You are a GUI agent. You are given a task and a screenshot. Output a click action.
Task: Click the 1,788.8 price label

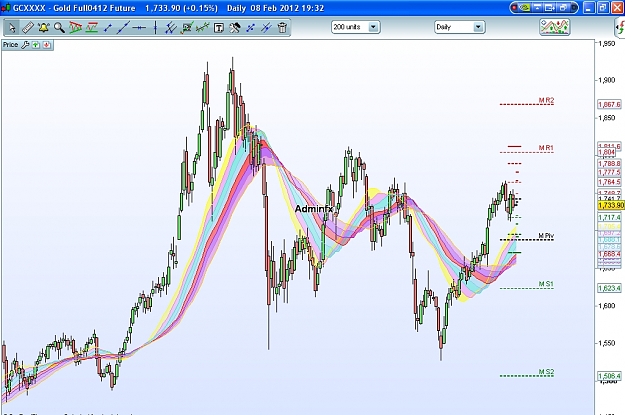609,163
